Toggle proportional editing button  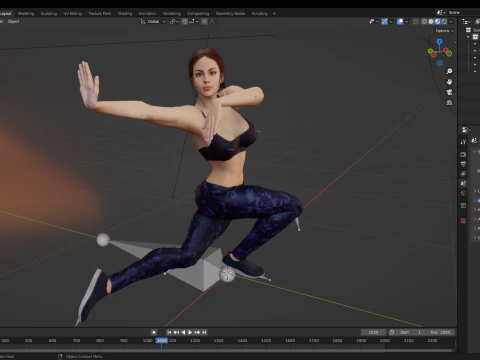[x=204, y=22]
